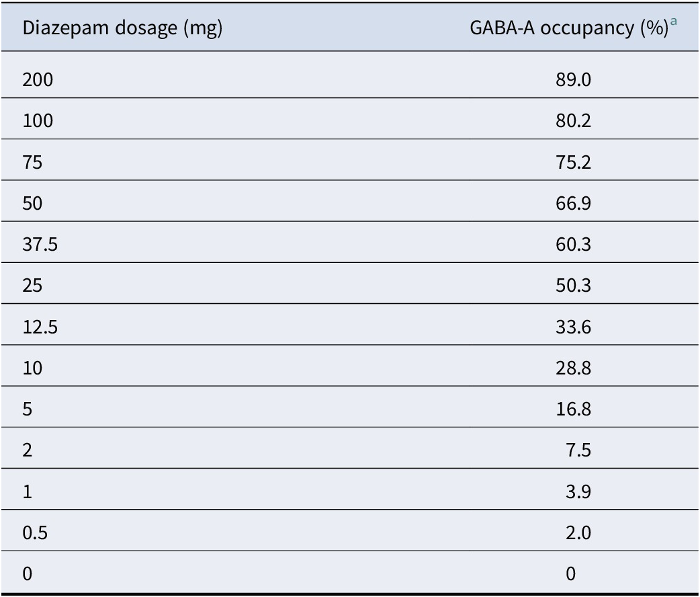This screenshot has height=597, width=700.
Task: Click the 12.5 mg dosage cell
Action: pyautogui.click(x=40, y=327)
